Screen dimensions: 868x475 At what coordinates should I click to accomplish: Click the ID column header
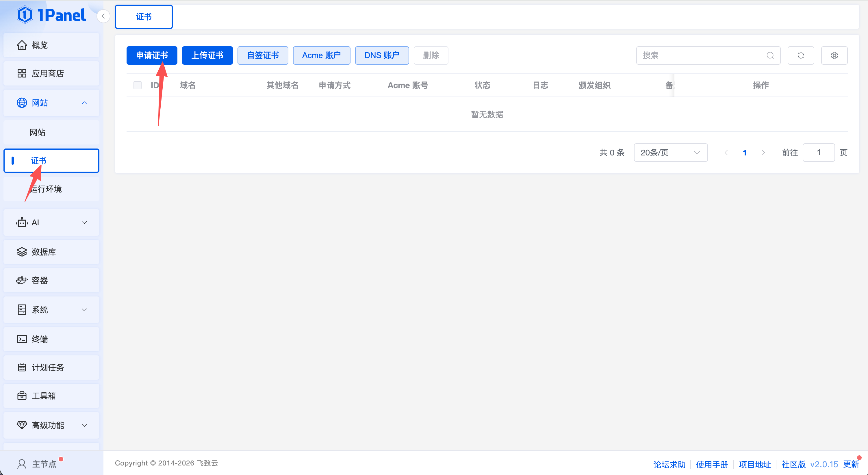point(155,85)
